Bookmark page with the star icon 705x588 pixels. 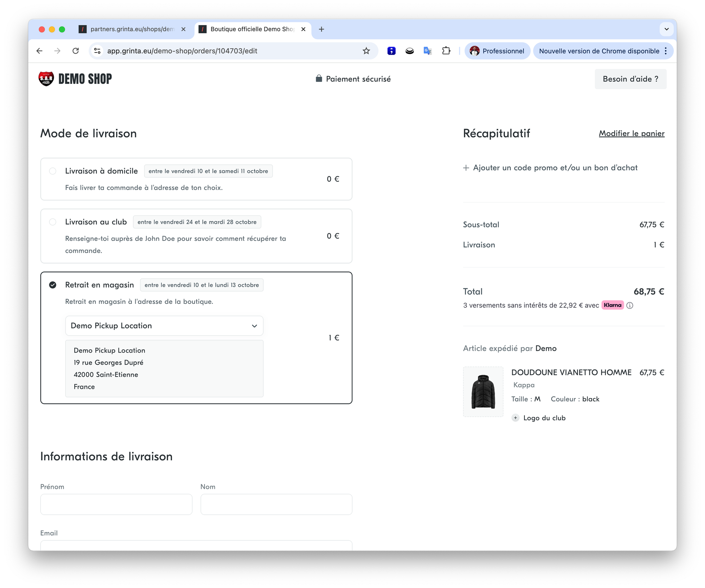366,51
